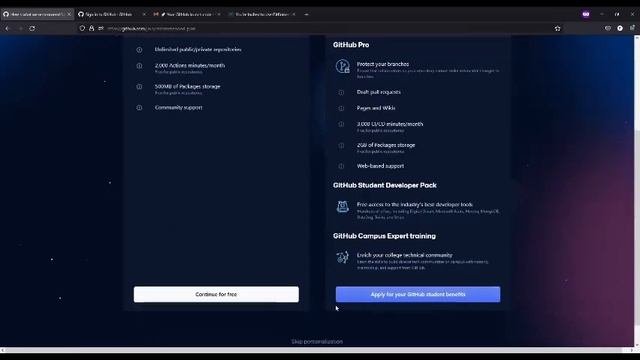
Task: Click check icon beside 3,000 CI/CD minutes/month
Action: 341,124
